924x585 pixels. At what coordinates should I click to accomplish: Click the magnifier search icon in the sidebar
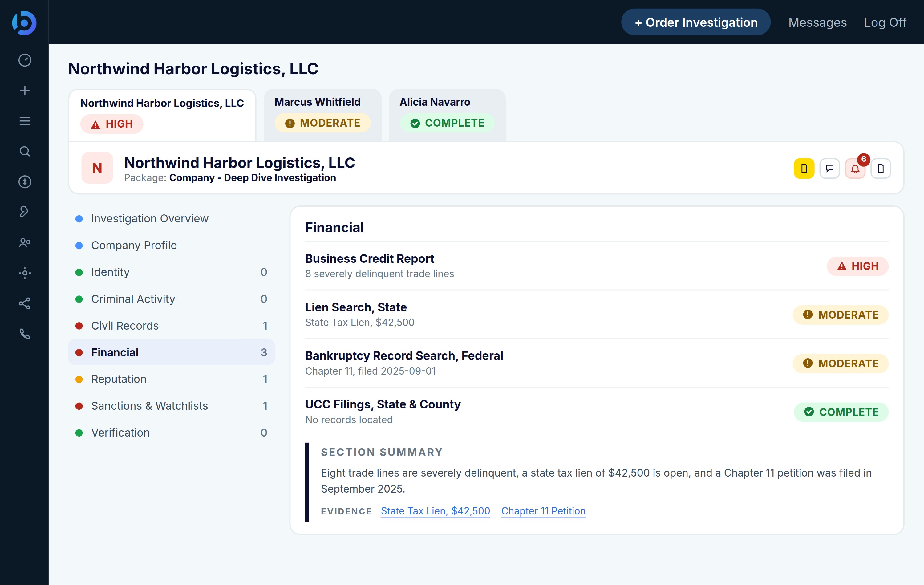point(25,151)
